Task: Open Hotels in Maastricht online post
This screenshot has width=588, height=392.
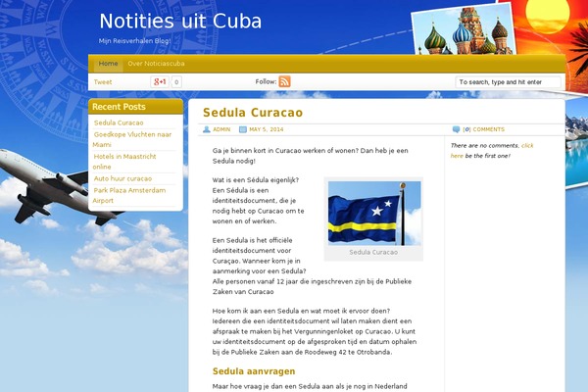Action: click(x=124, y=162)
